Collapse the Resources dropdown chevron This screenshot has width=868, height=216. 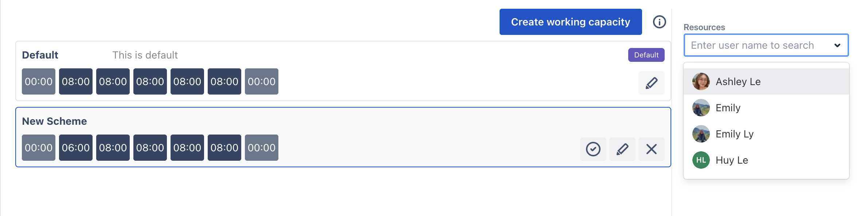click(x=837, y=45)
